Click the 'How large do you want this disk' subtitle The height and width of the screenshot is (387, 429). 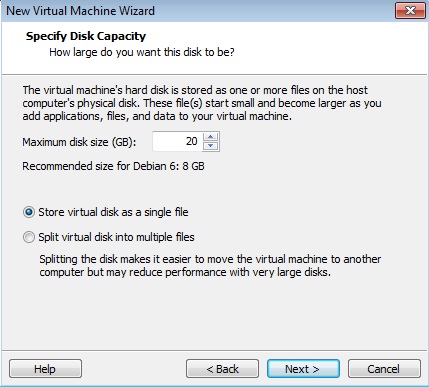[142, 52]
